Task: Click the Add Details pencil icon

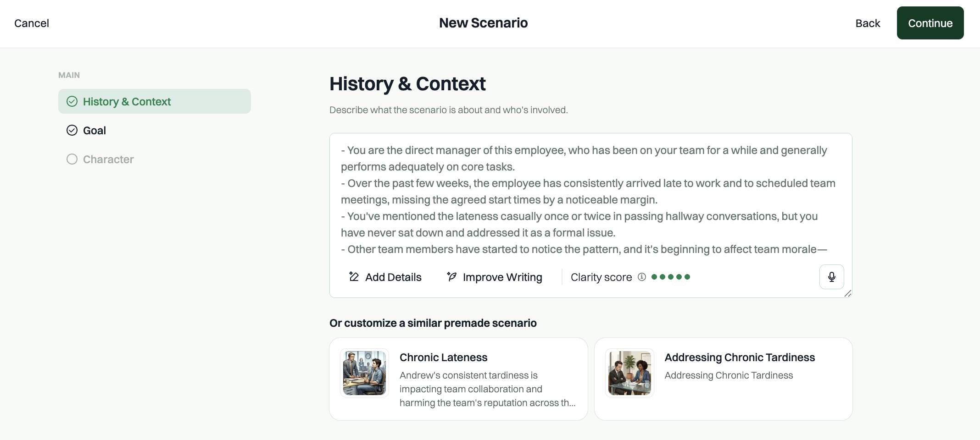Action: (x=354, y=276)
